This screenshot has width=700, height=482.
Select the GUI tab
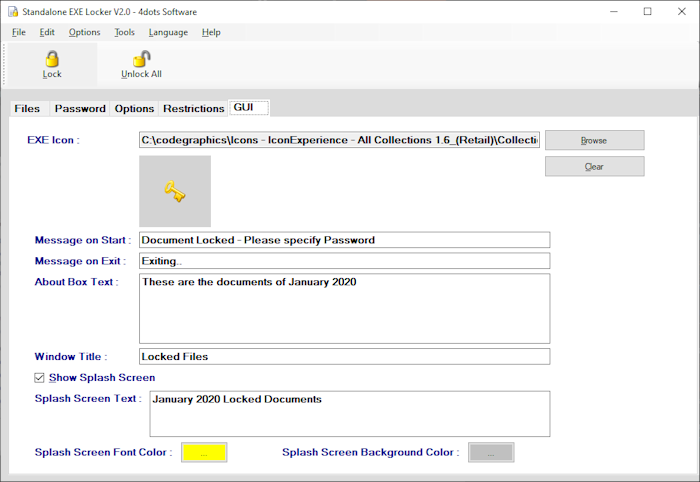tap(249, 108)
